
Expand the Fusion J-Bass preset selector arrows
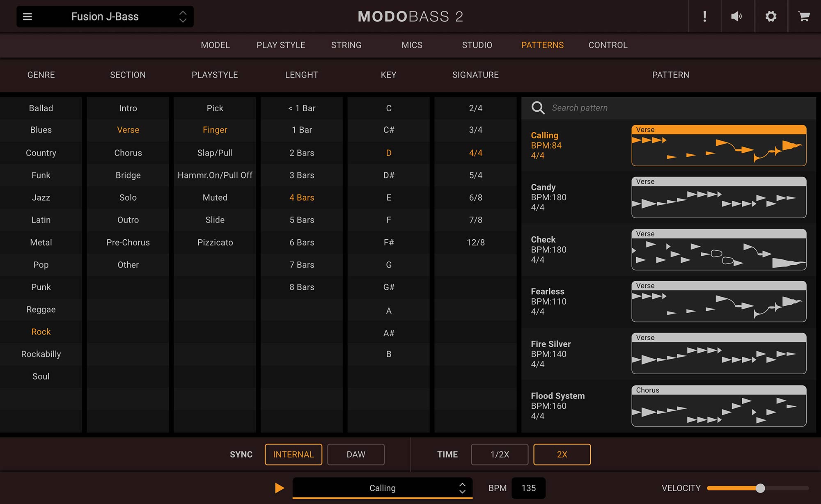tap(183, 16)
